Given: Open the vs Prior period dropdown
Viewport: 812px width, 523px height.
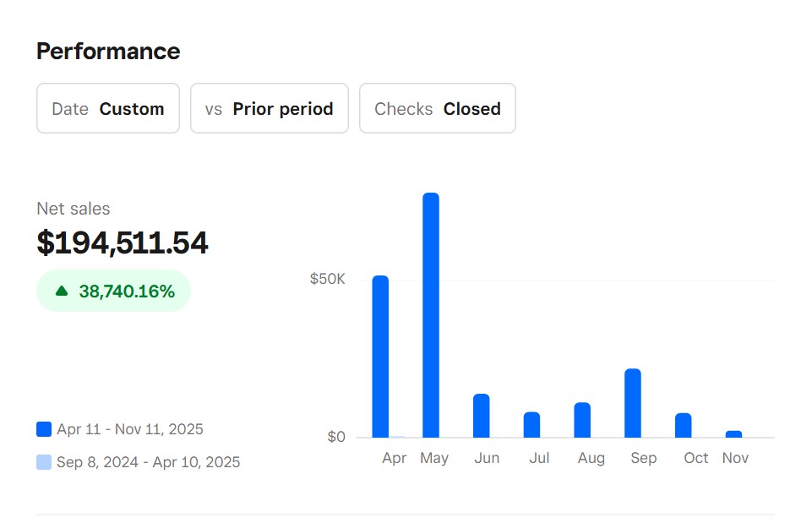Looking at the screenshot, I should [270, 108].
